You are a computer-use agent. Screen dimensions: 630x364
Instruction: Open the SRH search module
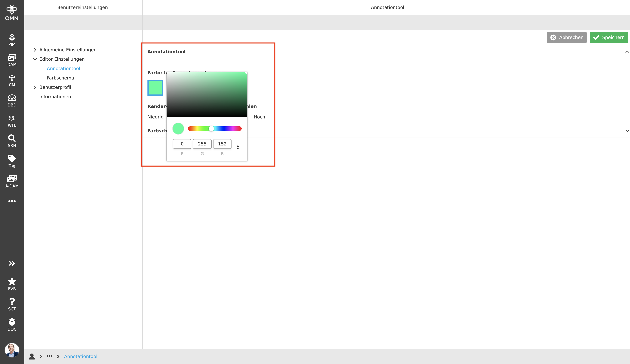tap(12, 141)
